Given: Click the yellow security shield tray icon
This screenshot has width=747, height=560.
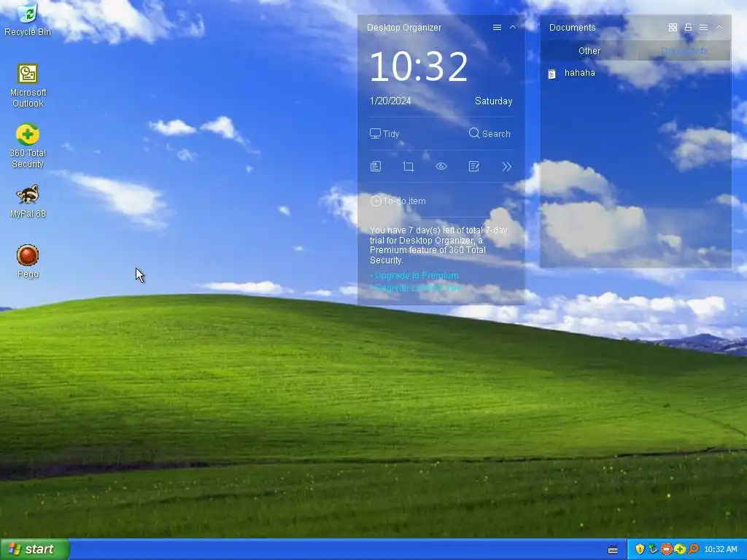Looking at the screenshot, I should [640, 550].
